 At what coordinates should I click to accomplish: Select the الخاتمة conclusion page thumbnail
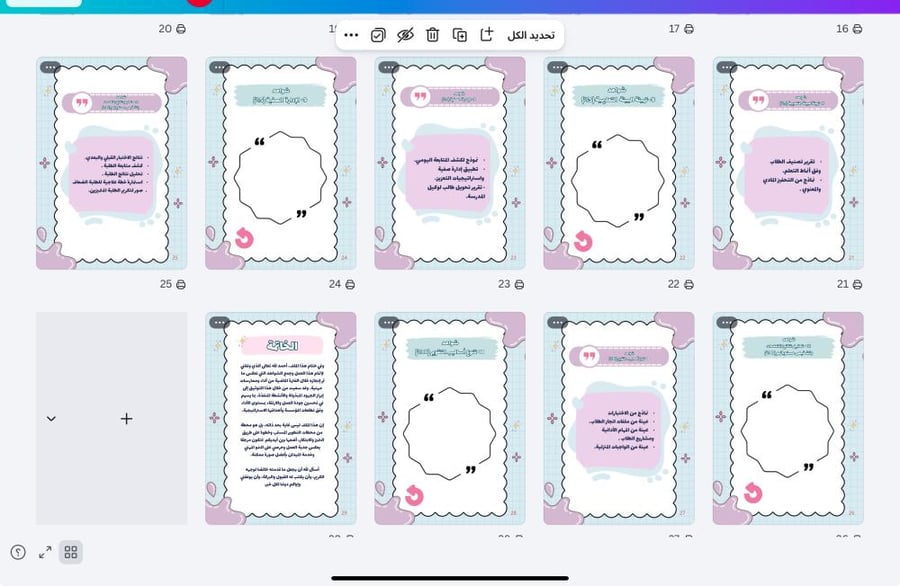(x=281, y=418)
